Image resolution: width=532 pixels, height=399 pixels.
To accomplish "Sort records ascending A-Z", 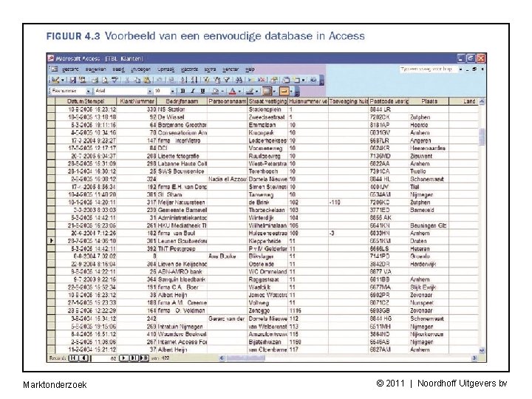I will [184, 80].
